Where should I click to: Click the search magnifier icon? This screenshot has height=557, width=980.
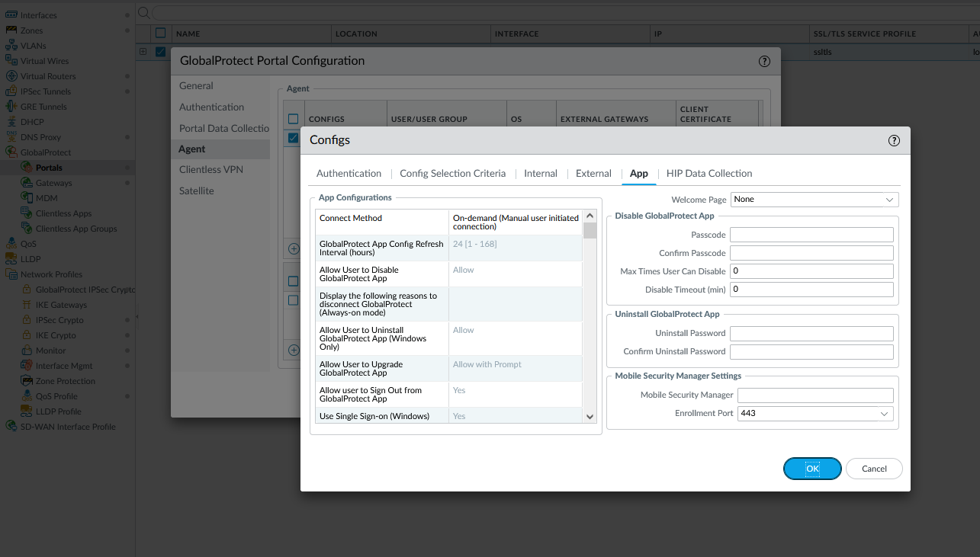pyautogui.click(x=143, y=12)
